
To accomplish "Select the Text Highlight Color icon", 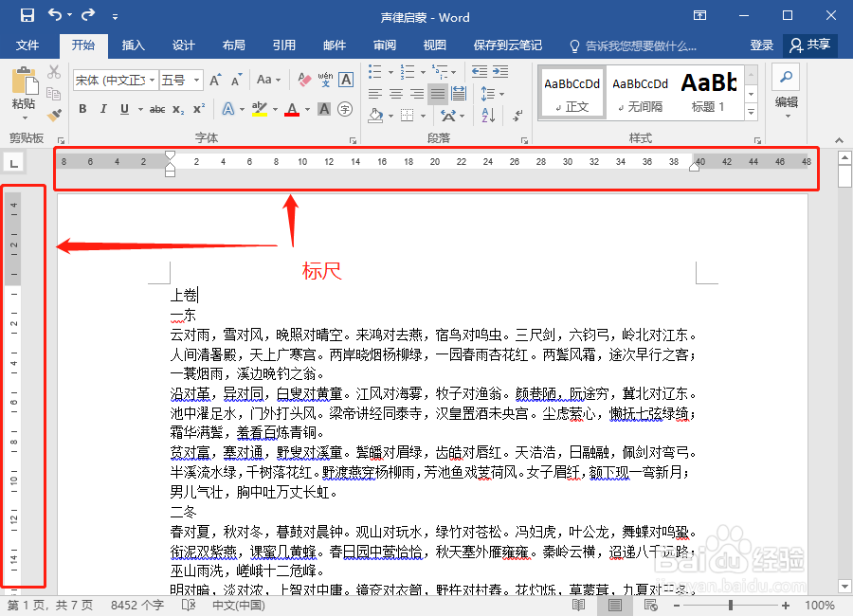I will (x=258, y=109).
